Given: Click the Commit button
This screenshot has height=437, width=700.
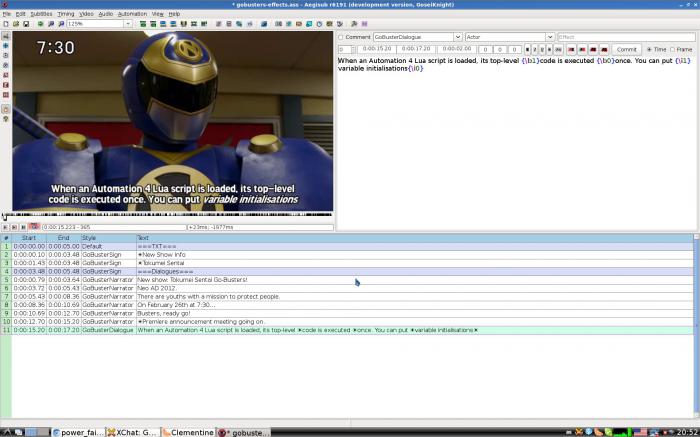Looking at the screenshot, I should coord(627,49).
